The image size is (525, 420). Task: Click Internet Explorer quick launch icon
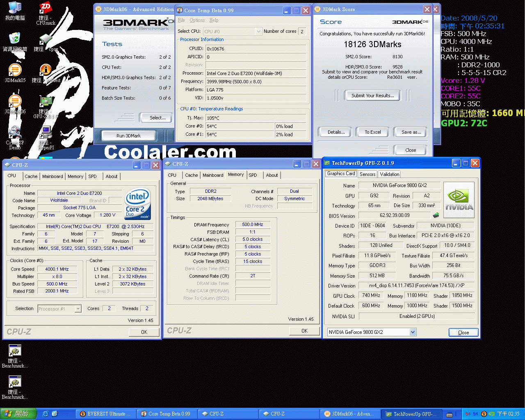pyautogui.click(x=46, y=414)
